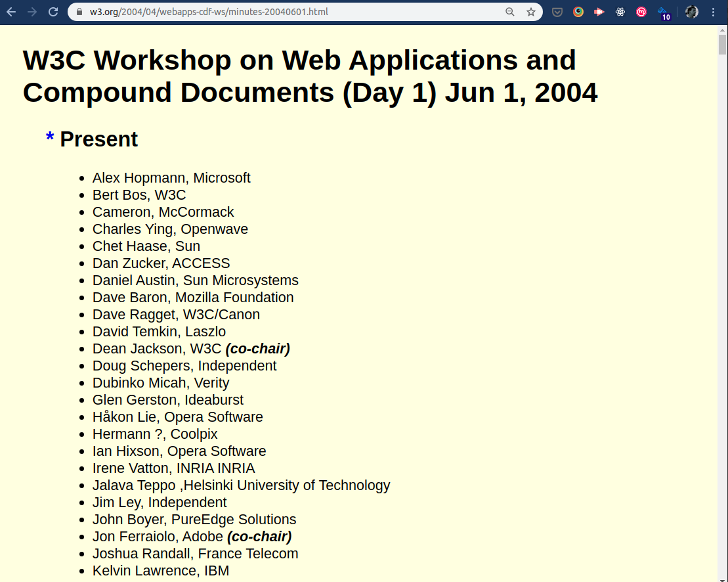Open the Chrome three-dot menu
Viewport: 728px width, 582px height.
coord(713,12)
